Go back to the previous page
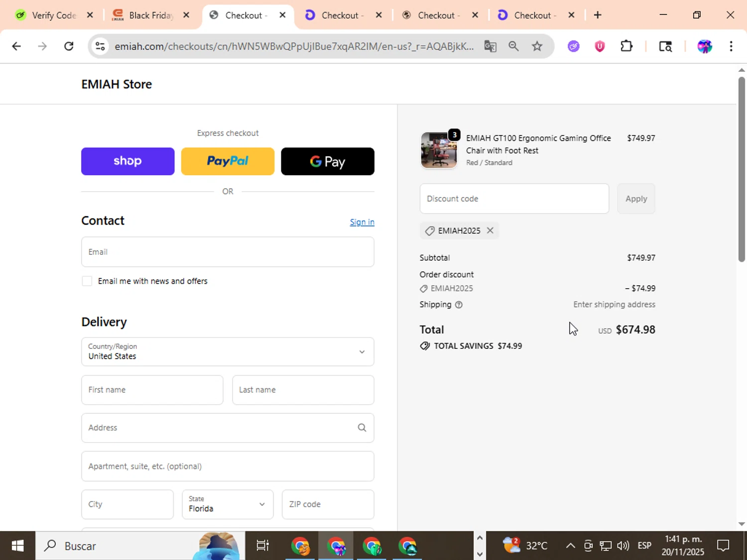 point(16,46)
